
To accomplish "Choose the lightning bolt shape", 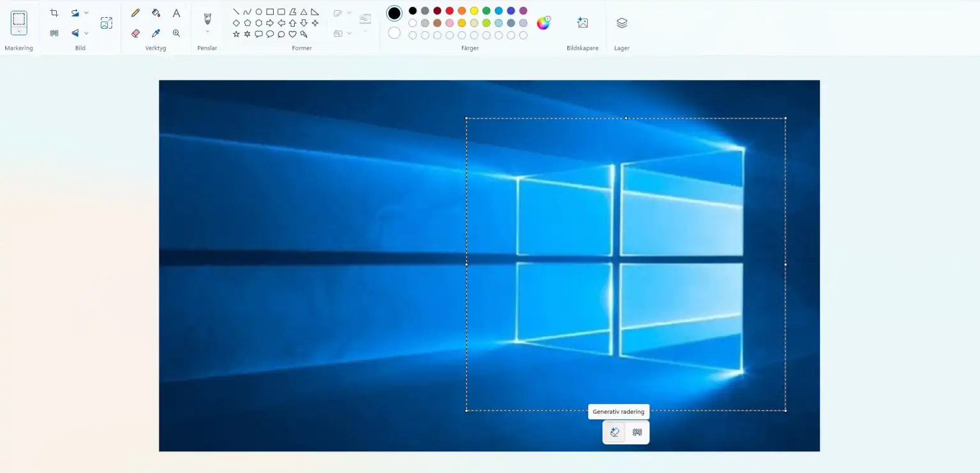I will click(x=304, y=34).
